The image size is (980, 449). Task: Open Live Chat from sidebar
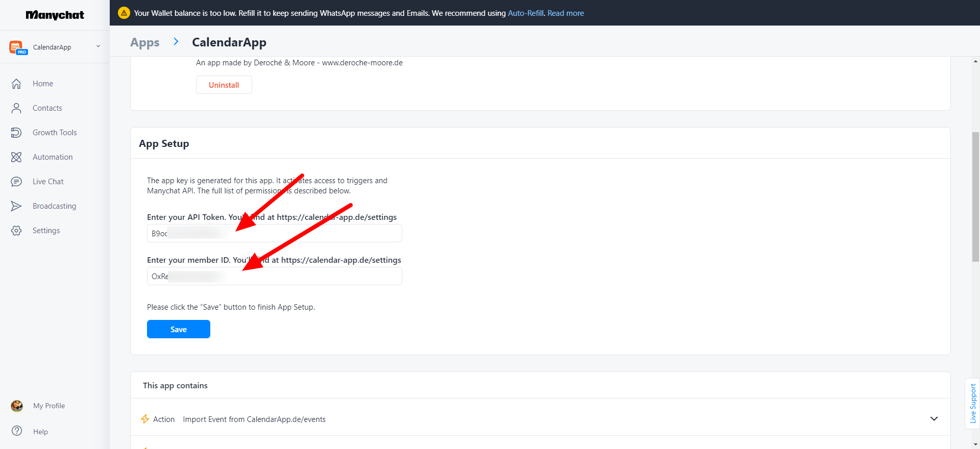48,182
